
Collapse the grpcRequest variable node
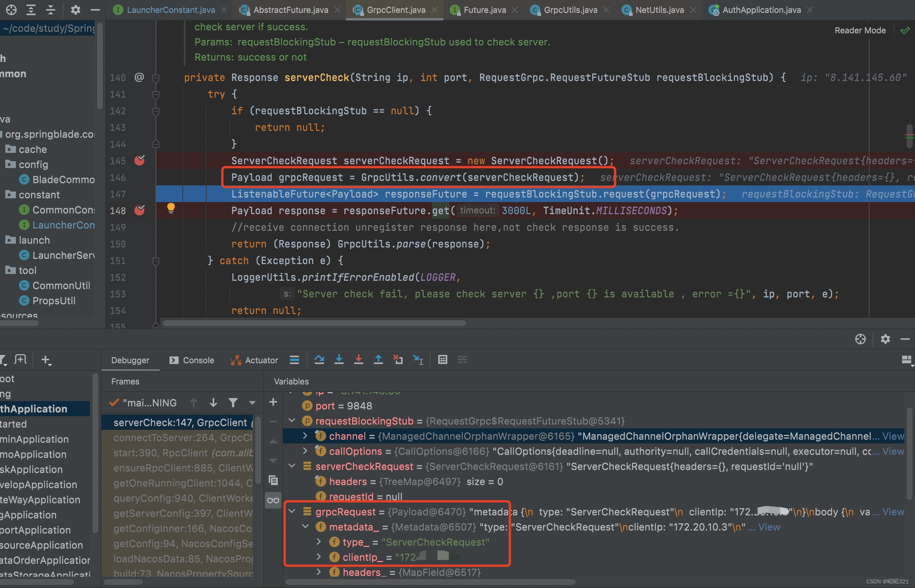point(292,511)
